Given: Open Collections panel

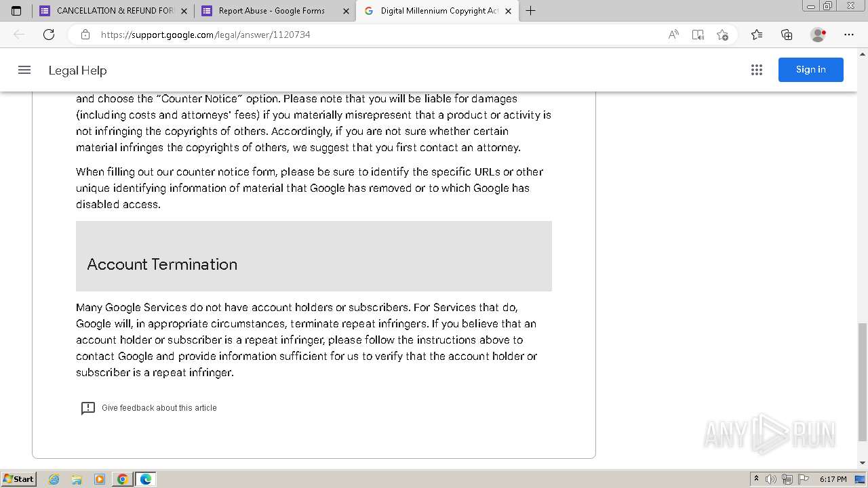Looking at the screenshot, I should pos(787,35).
